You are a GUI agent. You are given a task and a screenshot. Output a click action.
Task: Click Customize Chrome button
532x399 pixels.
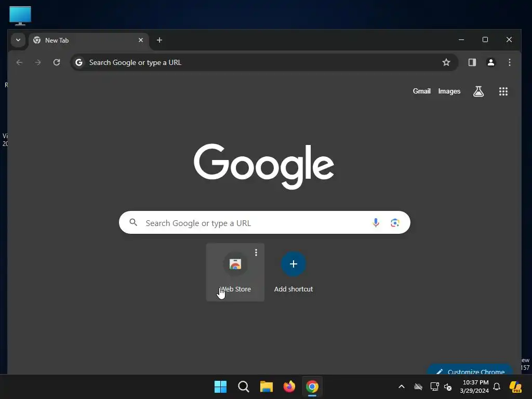click(x=470, y=370)
